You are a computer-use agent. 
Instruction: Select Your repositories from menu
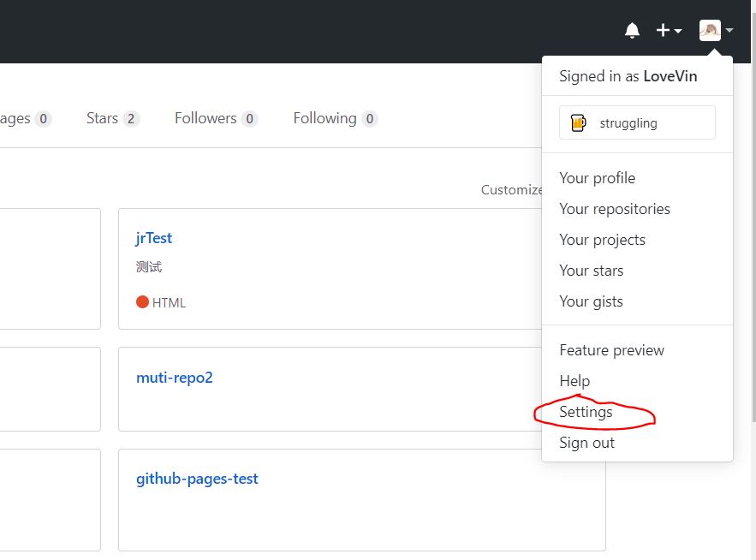point(614,209)
